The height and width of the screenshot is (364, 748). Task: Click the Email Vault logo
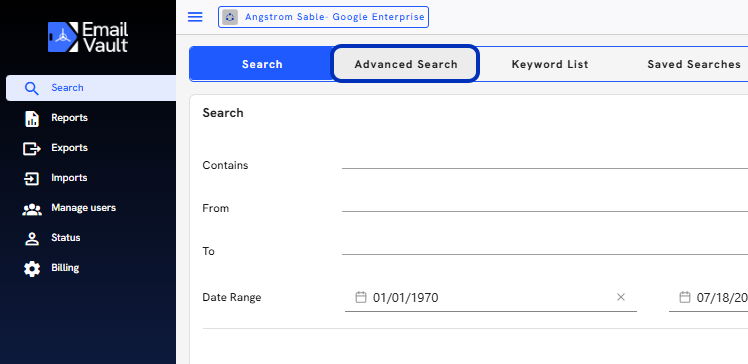pos(88,37)
